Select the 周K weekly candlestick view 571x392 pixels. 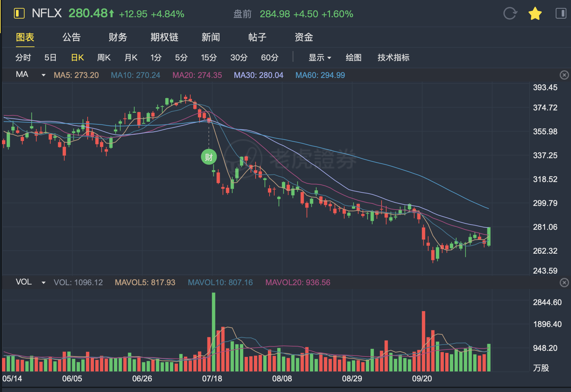[x=104, y=58]
